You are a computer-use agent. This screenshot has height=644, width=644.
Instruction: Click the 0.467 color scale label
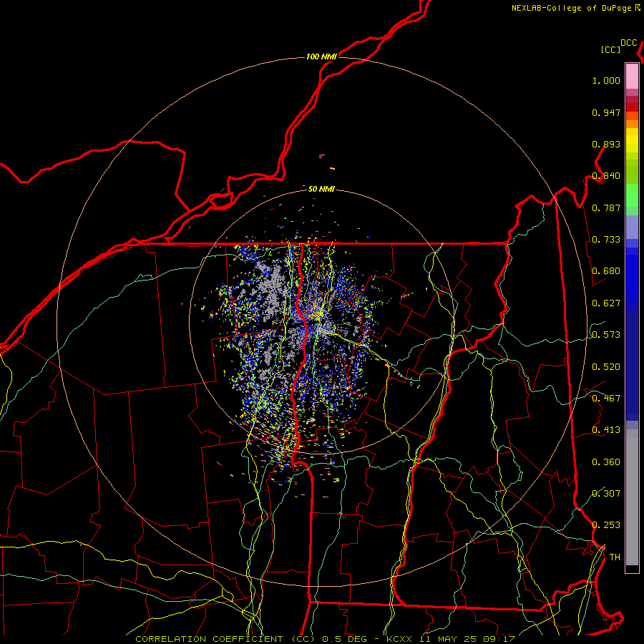606,399
